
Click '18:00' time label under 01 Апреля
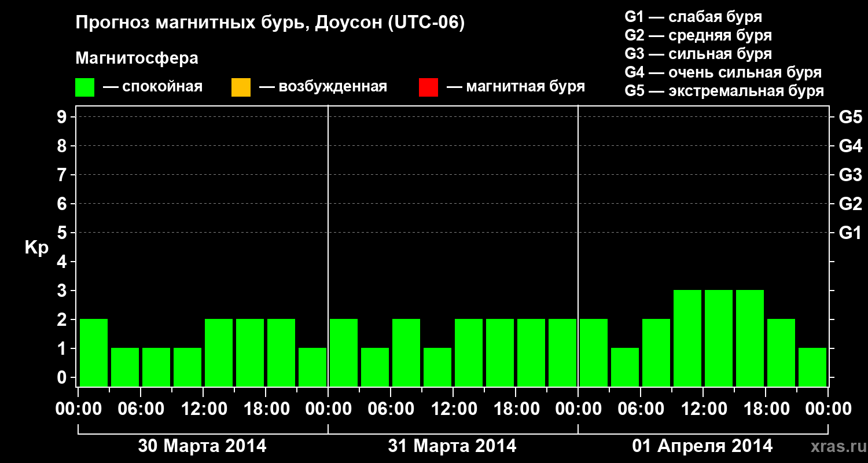point(766,409)
